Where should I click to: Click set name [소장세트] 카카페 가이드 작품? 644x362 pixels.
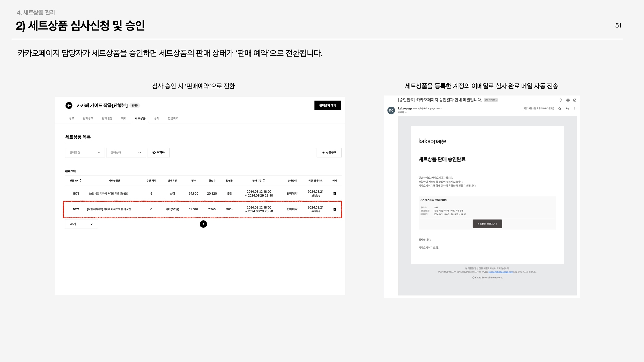coord(109,194)
